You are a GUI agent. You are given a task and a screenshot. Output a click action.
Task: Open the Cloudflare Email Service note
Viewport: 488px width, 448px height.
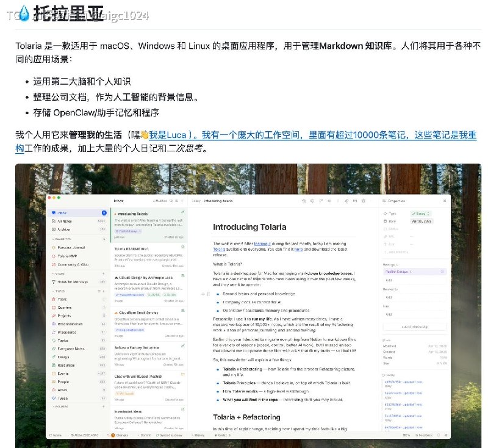(149, 323)
